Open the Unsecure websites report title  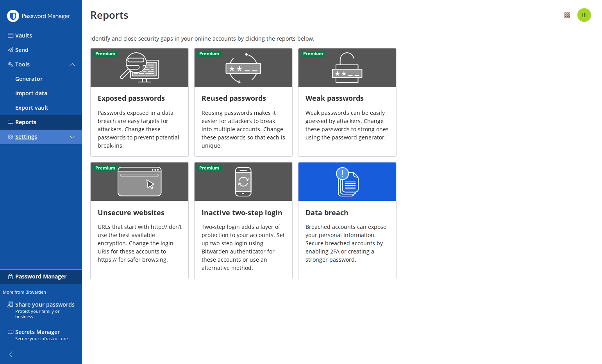(131, 213)
